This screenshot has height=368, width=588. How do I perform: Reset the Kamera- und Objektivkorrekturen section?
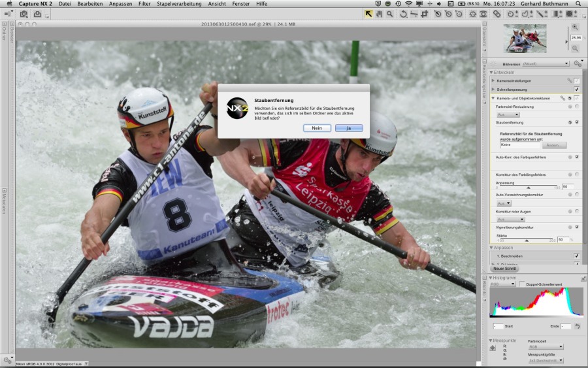point(570,98)
